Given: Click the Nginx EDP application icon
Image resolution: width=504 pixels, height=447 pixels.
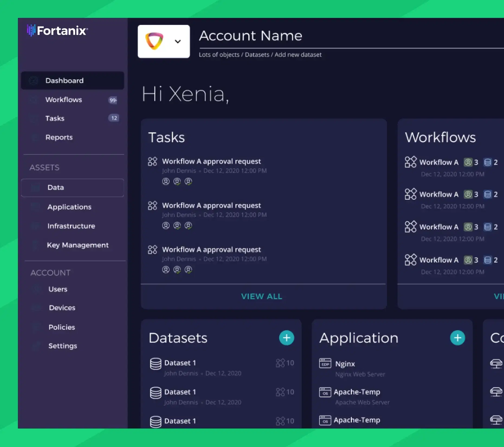Looking at the screenshot, I should coord(325,364).
